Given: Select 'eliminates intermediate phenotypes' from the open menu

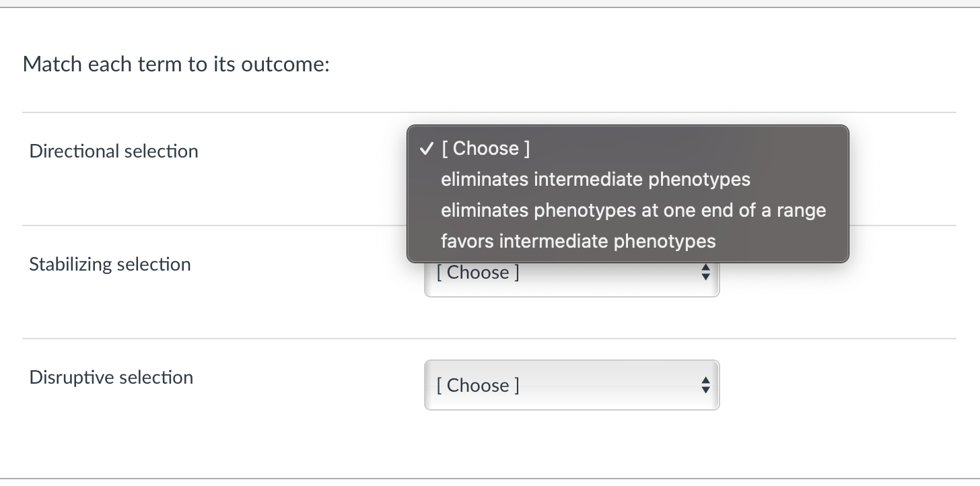Looking at the screenshot, I should tap(595, 180).
